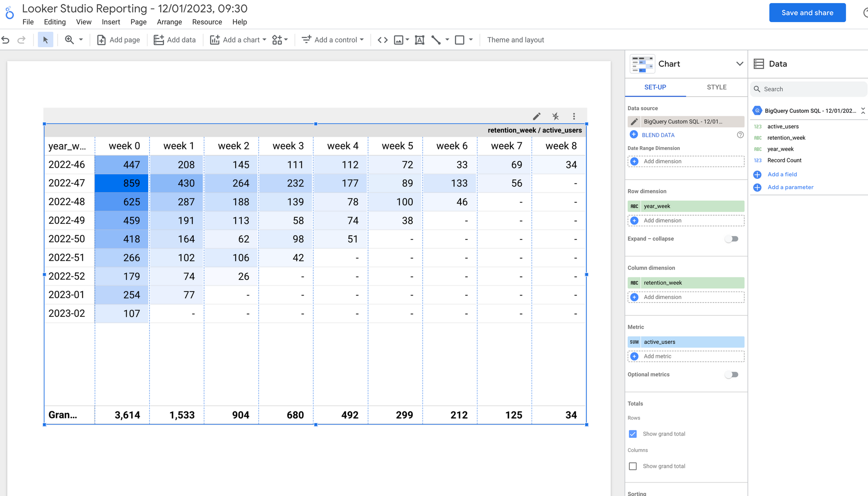The image size is (868, 496).
Task: Click the Add a field link
Action: tap(782, 174)
